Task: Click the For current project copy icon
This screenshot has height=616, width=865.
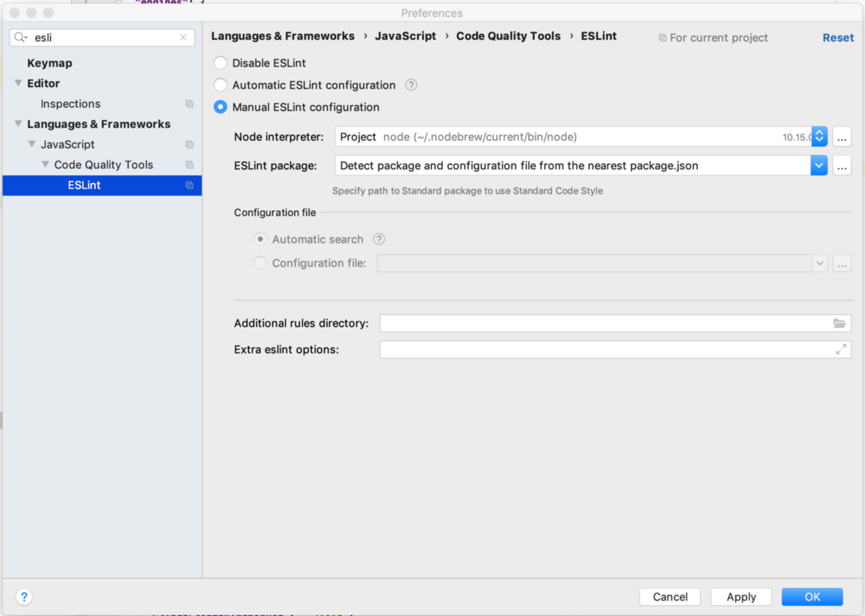Action: [x=662, y=38]
